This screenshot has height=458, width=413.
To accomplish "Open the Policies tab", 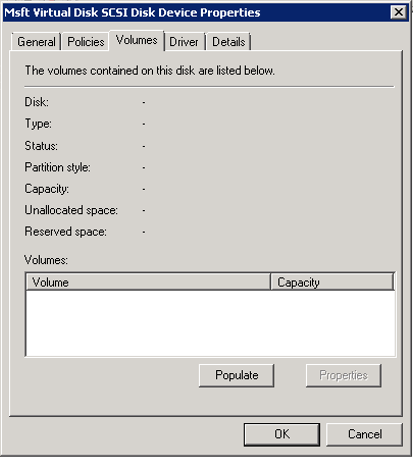I will 86,42.
